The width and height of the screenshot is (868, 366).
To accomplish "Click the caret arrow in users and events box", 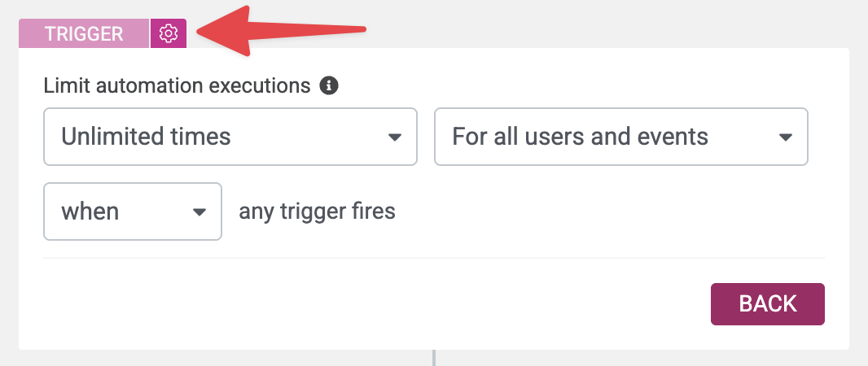I will pyautogui.click(x=785, y=137).
